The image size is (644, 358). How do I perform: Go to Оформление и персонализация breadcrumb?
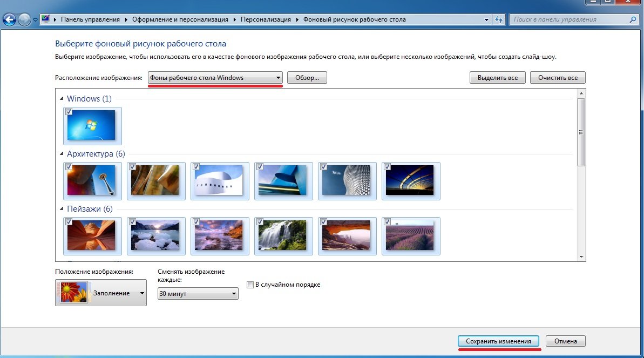(180, 19)
